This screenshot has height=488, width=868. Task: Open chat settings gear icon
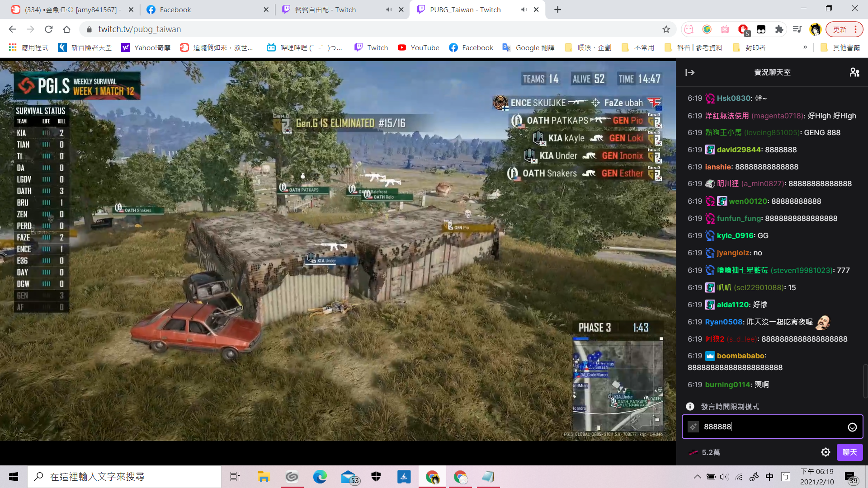pos(826,452)
